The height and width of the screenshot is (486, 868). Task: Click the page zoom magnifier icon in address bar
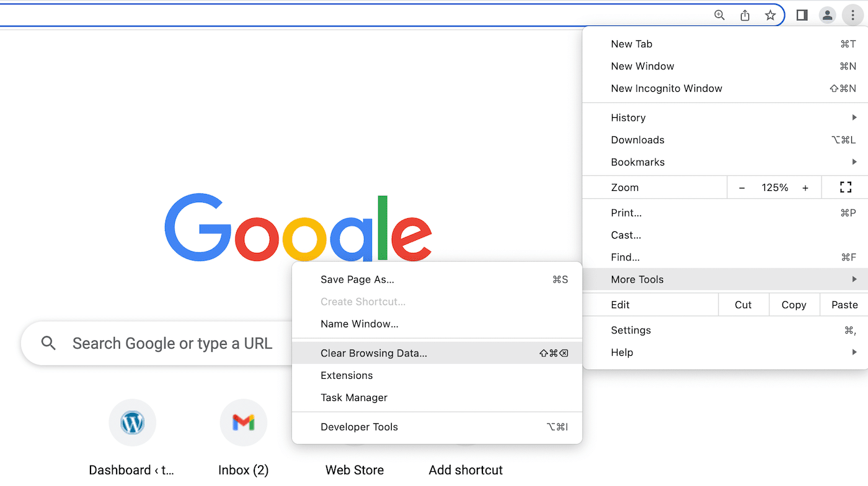[x=719, y=15]
